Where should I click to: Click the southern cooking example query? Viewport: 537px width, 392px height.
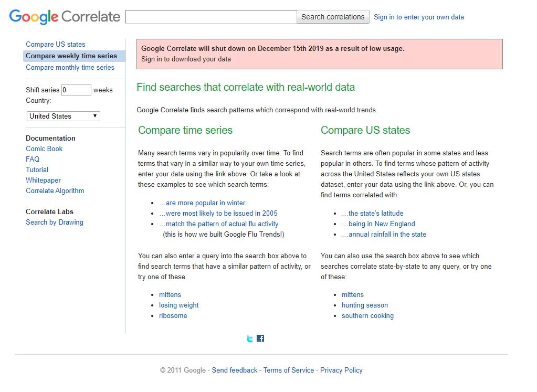(367, 316)
